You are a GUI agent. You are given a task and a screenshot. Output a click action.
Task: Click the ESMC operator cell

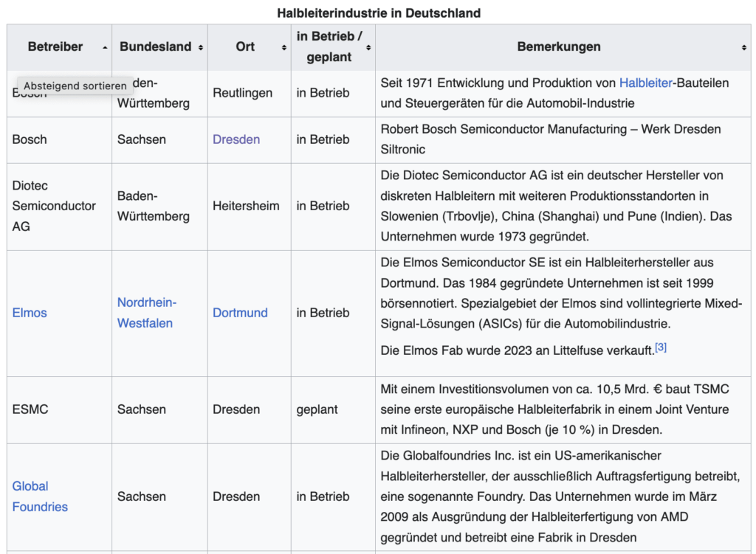pos(30,409)
